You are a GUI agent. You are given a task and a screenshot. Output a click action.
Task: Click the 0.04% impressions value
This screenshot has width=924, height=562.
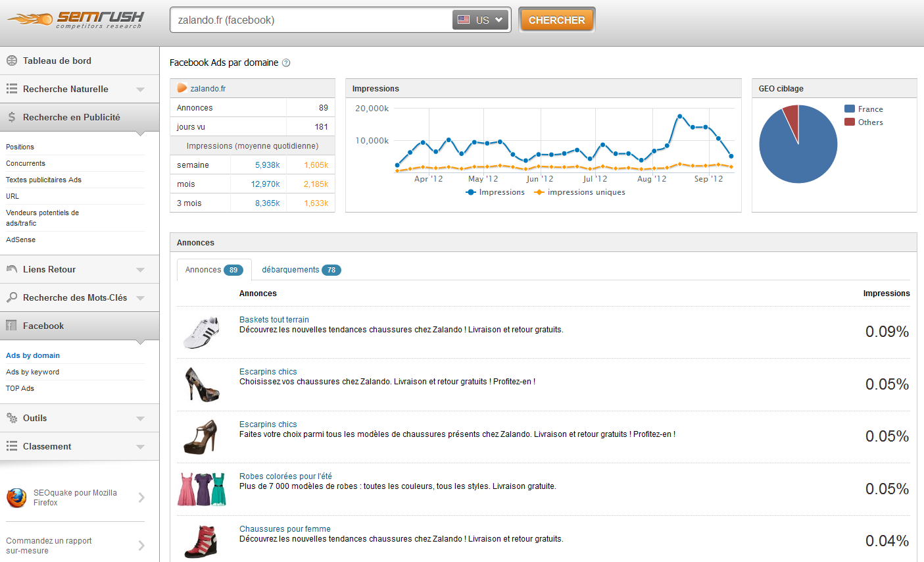(x=887, y=541)
